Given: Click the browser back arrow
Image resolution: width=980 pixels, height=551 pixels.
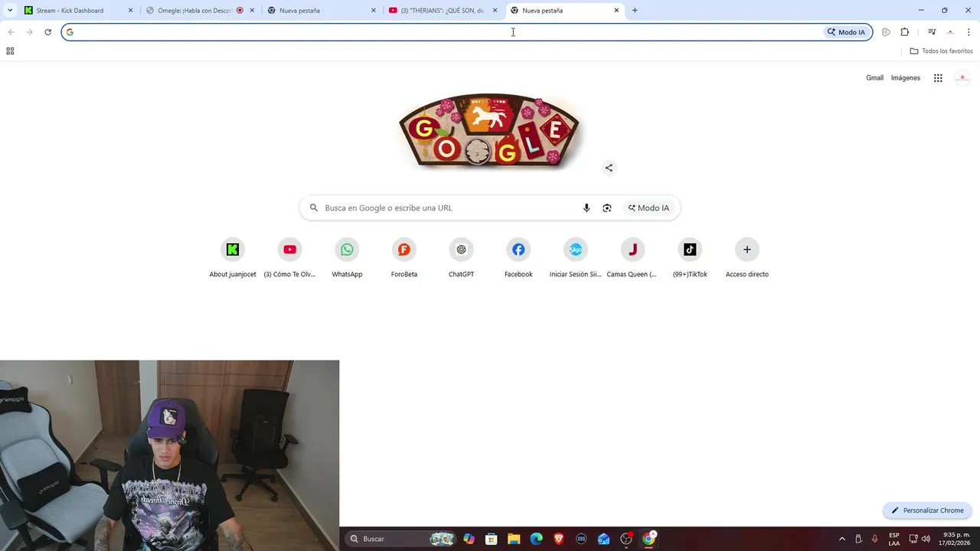Looking at the screenshot, I should [x=11, y=32].
